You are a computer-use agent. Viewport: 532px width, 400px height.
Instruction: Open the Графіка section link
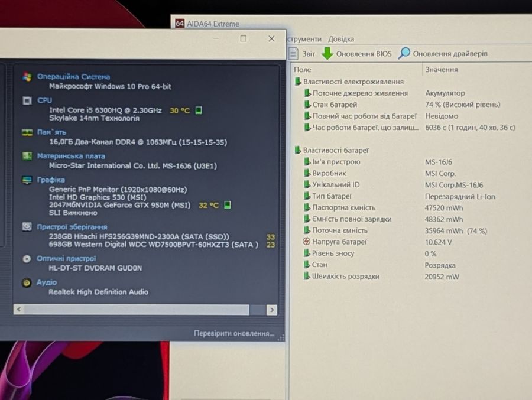[51, 180]
